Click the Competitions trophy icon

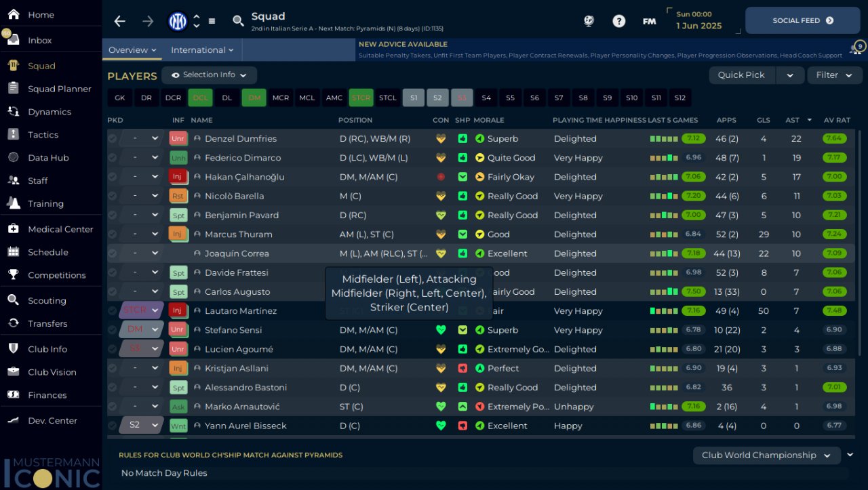(13, 275)
